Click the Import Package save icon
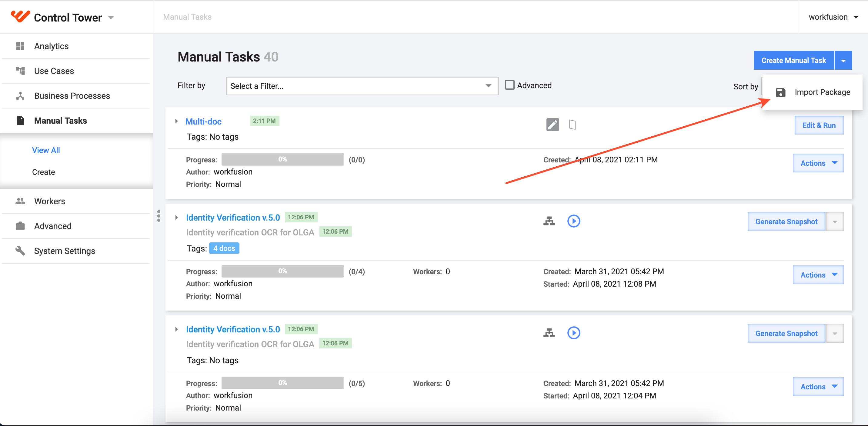 pos(780,92)
